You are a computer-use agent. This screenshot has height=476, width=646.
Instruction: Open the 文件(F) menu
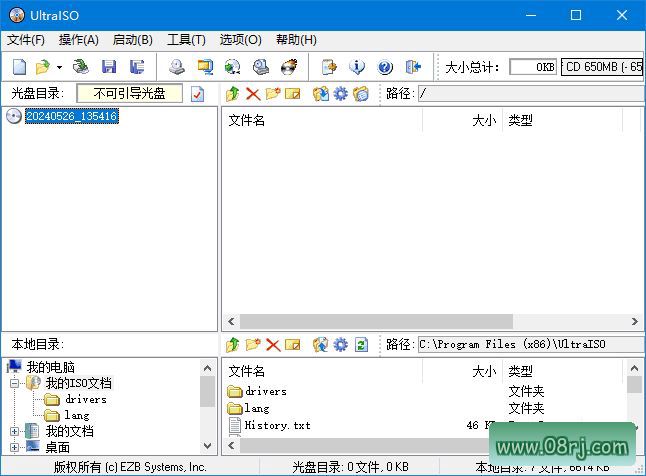tap(26, 40)
